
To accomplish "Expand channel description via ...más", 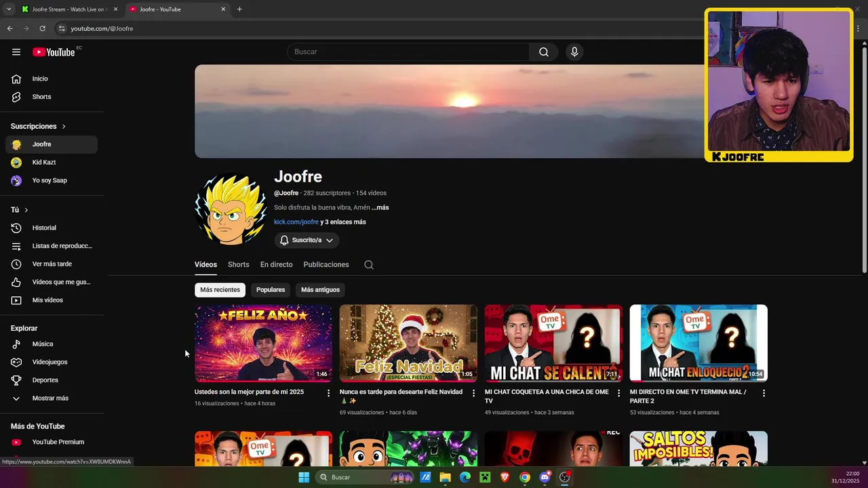I will (x=380, y=207).
